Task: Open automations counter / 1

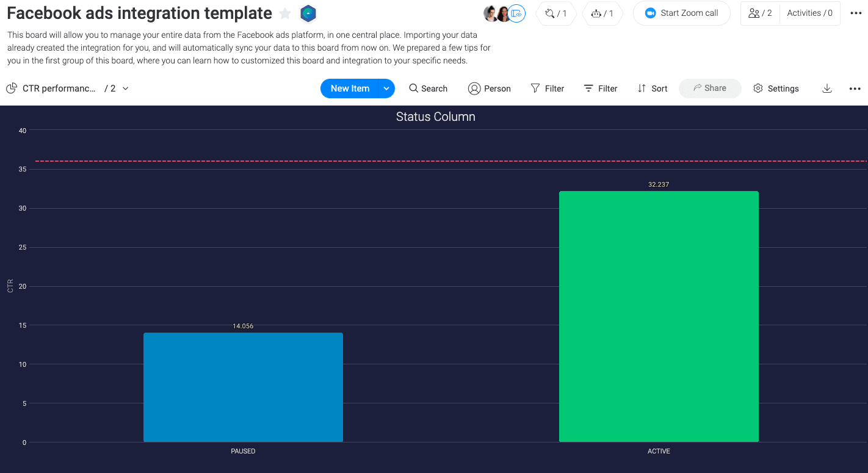Action: click(x=602, y=13)
